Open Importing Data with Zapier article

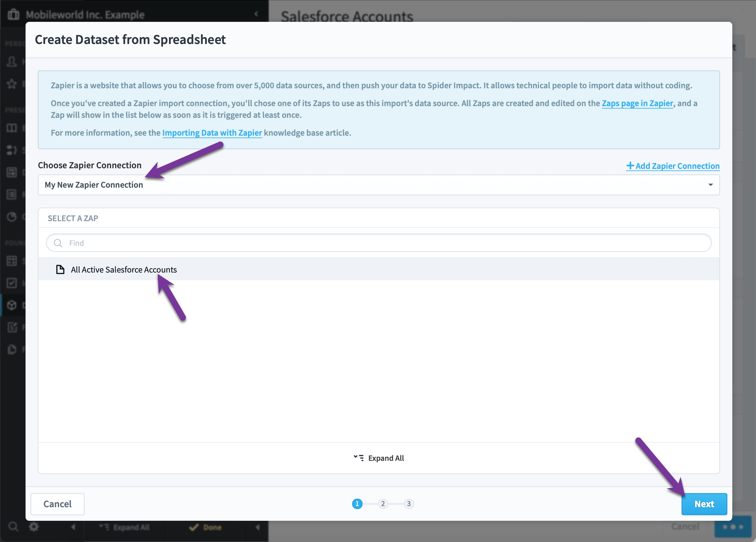212,133
